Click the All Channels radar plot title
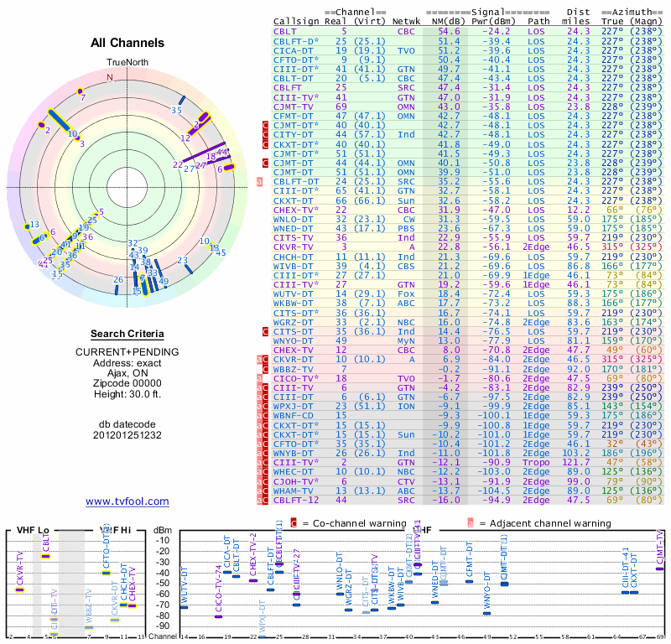 tap(127, 43)
